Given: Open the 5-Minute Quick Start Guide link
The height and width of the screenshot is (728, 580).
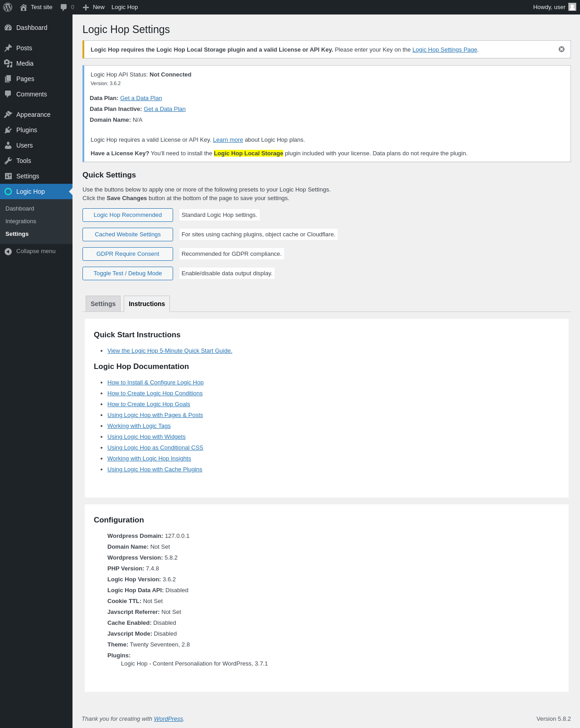Looking at the screenshot, I should [170, 351].
